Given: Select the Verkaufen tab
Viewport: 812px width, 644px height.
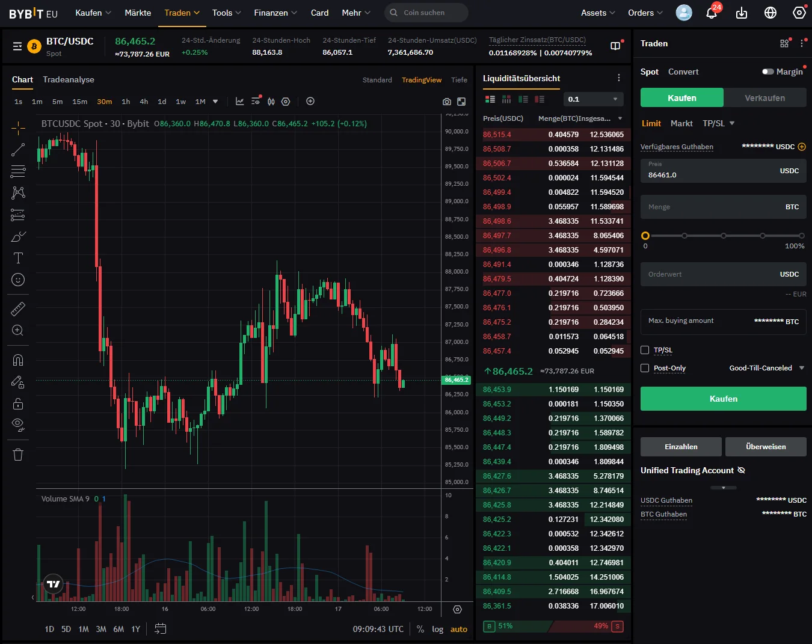Looking at the screenshot, I should [765, 97].
